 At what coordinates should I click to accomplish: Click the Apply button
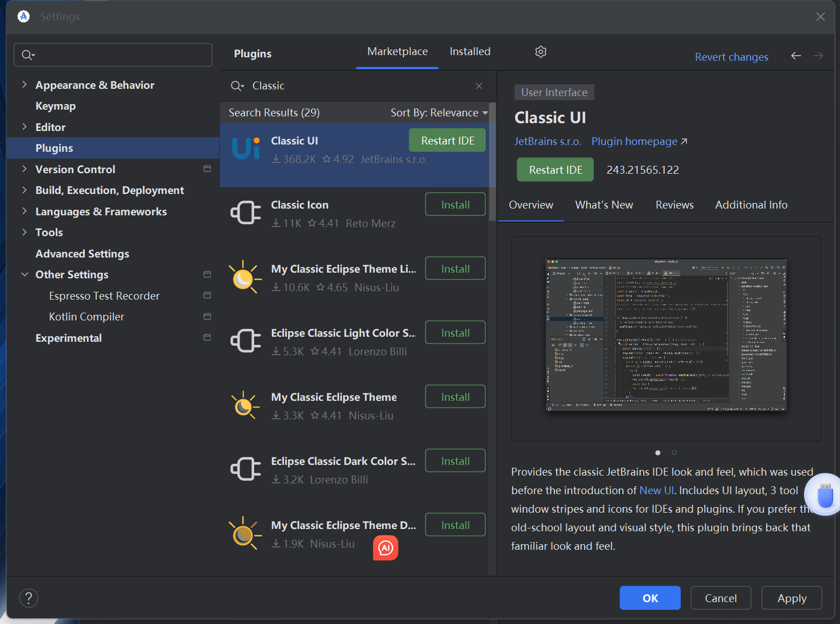pos(792,598)
